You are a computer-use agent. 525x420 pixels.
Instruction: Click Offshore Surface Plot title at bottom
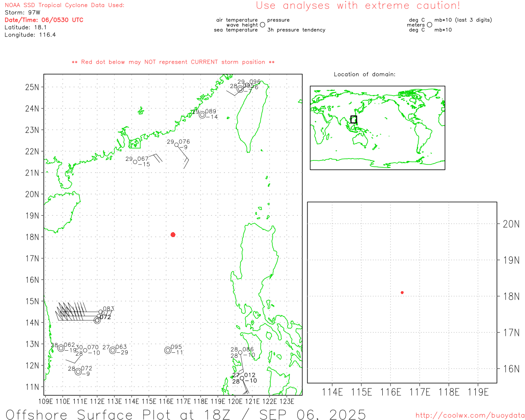tap(186, 414)
